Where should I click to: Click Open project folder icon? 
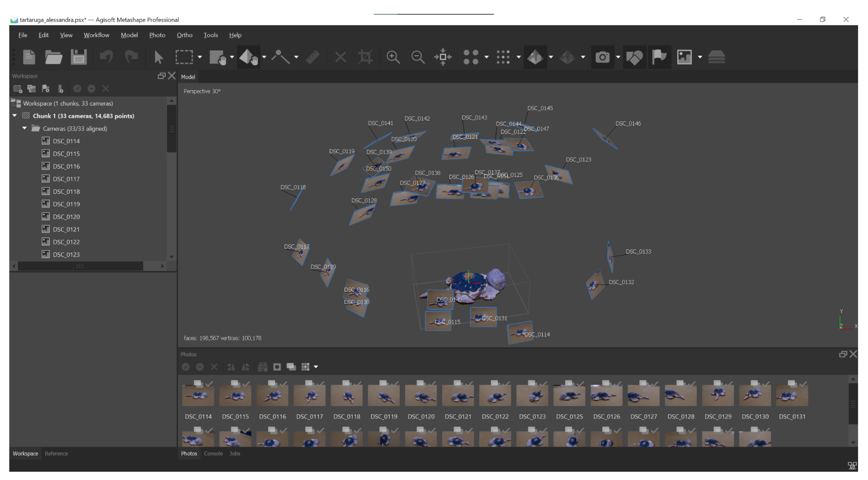pyautogui.click(x=53, y=57)
